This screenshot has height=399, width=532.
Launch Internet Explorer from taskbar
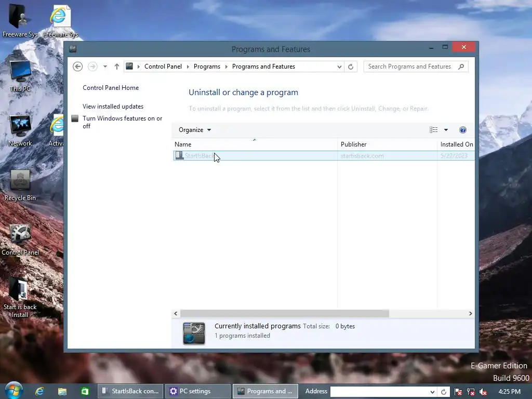pos(39,391)
